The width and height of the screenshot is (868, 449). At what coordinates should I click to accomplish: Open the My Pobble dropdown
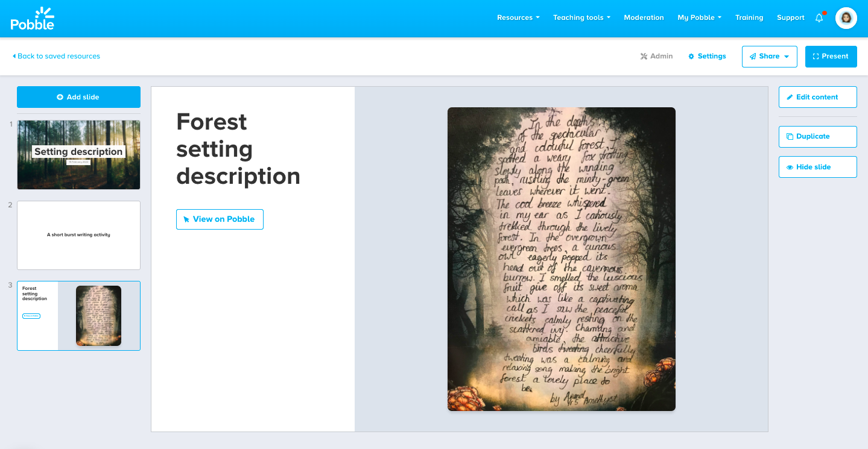coord(699,17)
